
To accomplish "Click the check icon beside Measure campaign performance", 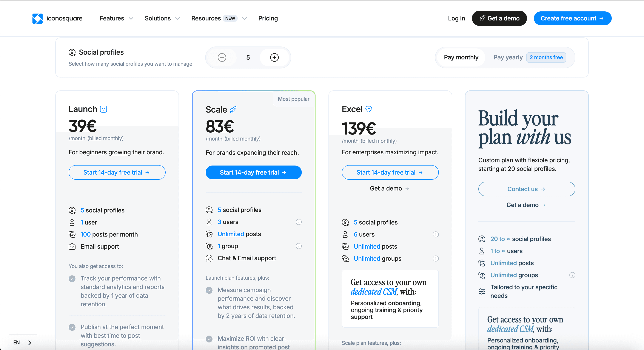I will point(209,290).
